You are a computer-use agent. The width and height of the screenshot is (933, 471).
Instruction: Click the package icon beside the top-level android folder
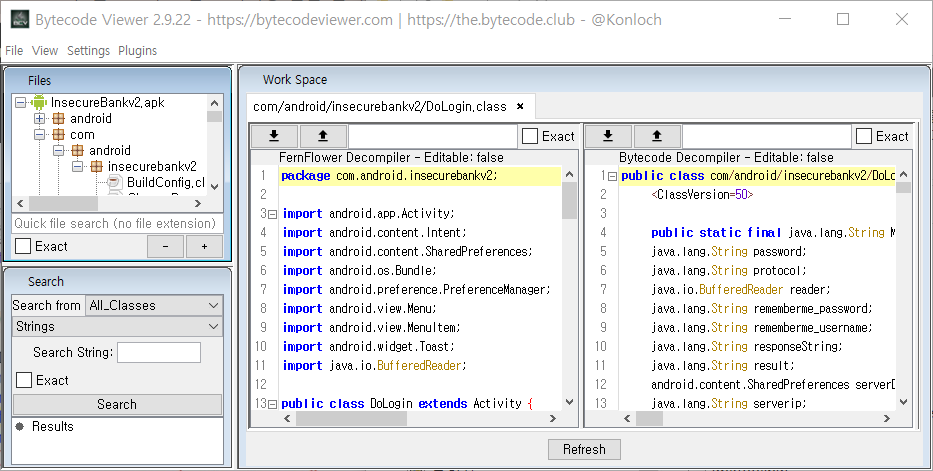click(58, 118)
